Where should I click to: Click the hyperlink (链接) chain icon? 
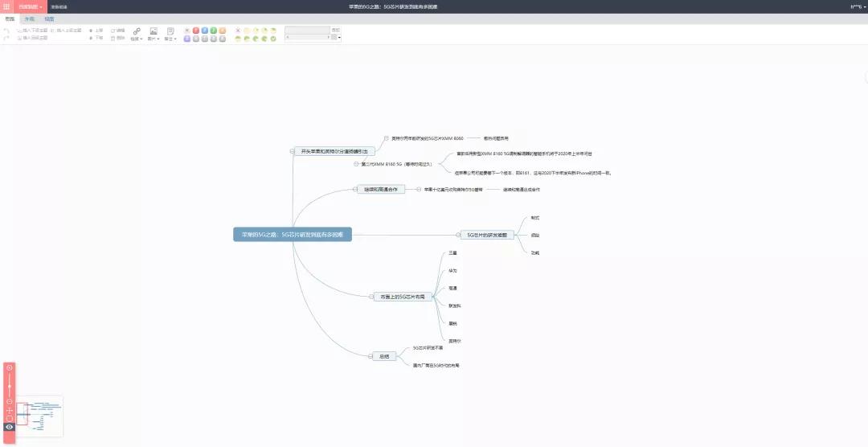click(x=137, y=31)
